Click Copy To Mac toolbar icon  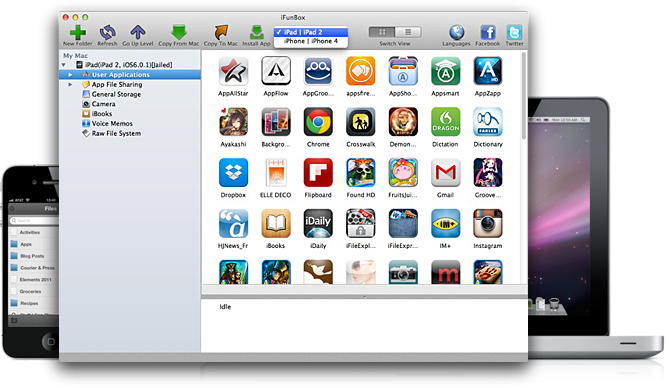coord(221,32)
